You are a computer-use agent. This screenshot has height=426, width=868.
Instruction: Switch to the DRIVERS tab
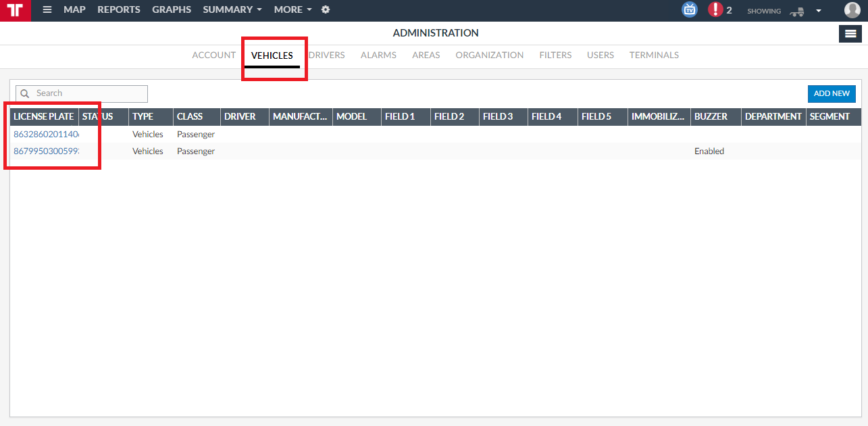pyautogui.click(x=326, y=55)
